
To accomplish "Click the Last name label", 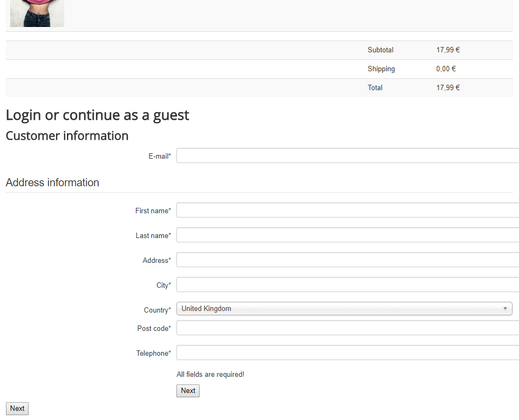I will point(153,236).
